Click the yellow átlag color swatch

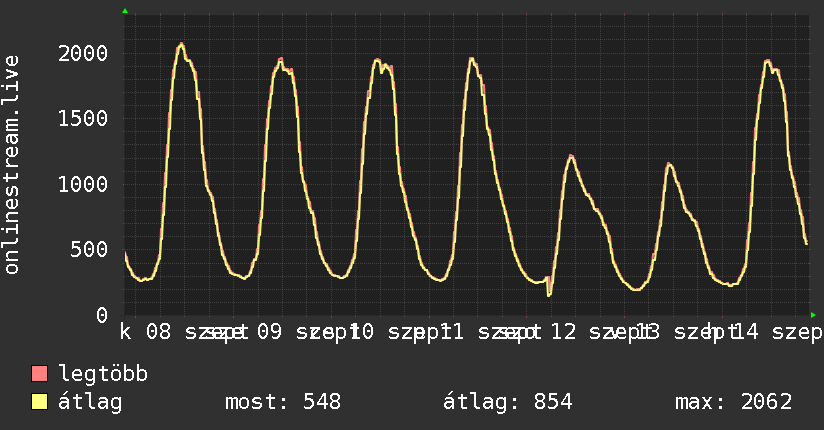click(39, 402)
